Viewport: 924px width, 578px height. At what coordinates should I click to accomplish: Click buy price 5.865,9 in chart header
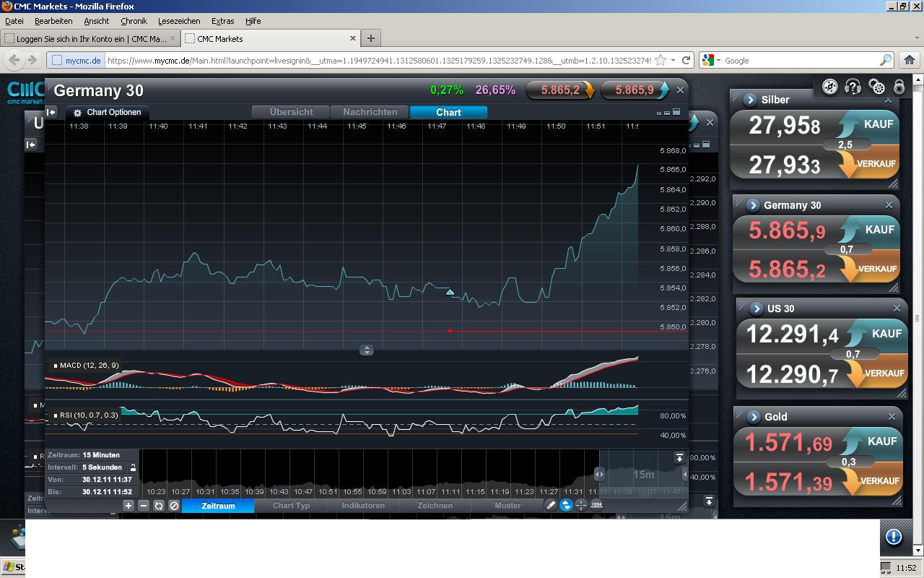click(635, 90)
